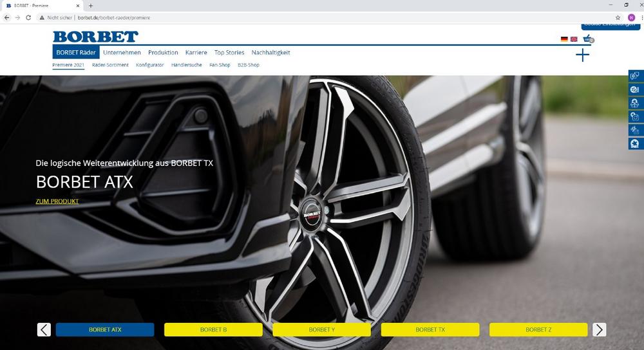The width and height of the screenshot is (644, 350).
Task: Switch language with the German flag
Action: click(x=564, y=39)
